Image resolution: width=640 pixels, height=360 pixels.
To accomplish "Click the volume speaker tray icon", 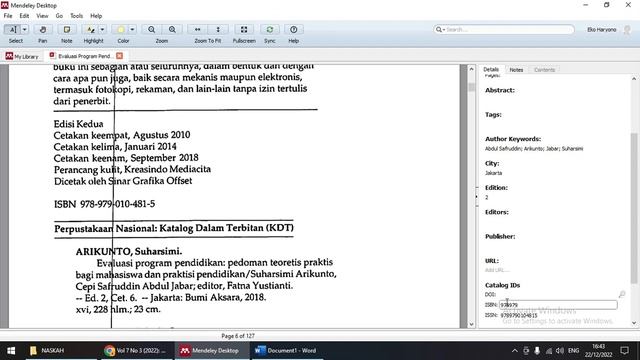I will pyautogui.click(x=560, y=351).
